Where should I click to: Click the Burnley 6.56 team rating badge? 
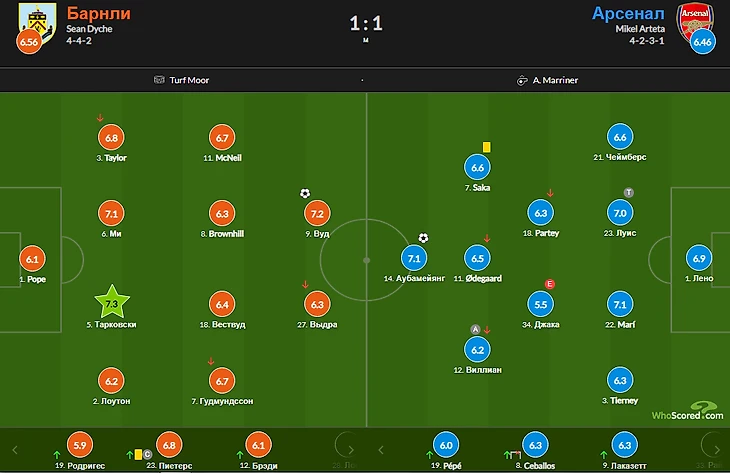[30, 43]
